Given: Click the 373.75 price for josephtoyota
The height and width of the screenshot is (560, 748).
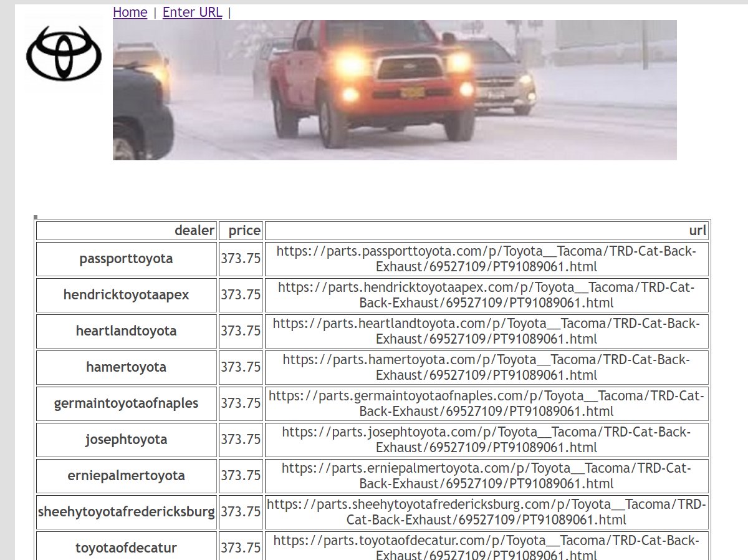Looking at the screenshot, I should point(241,440).
